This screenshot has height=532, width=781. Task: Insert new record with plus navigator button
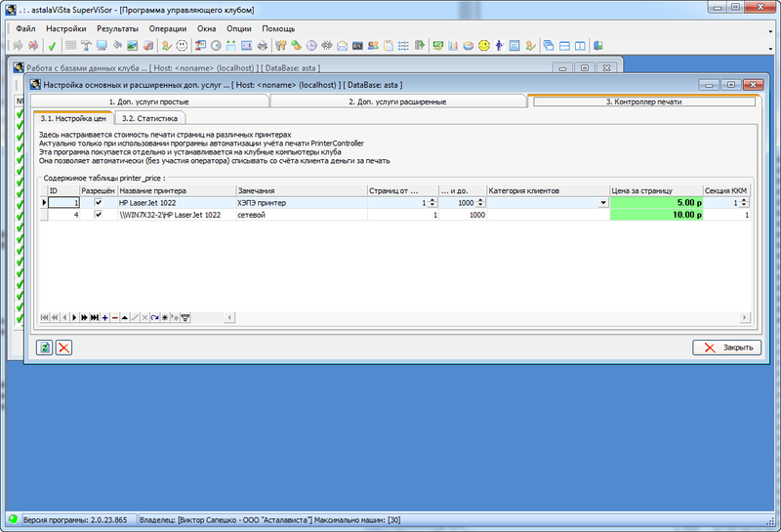pyautogui.click(x=104, y=318)
